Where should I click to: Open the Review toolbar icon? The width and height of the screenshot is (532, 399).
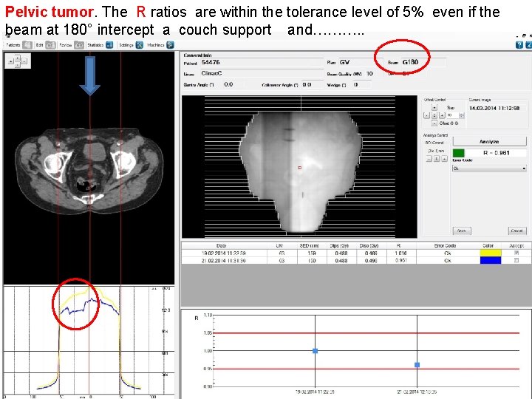click(x=79, y=45)
